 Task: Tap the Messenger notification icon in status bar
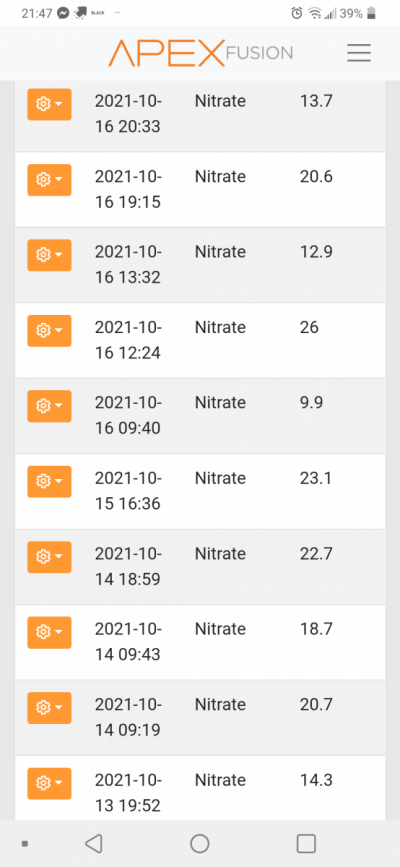click(63, 13)
